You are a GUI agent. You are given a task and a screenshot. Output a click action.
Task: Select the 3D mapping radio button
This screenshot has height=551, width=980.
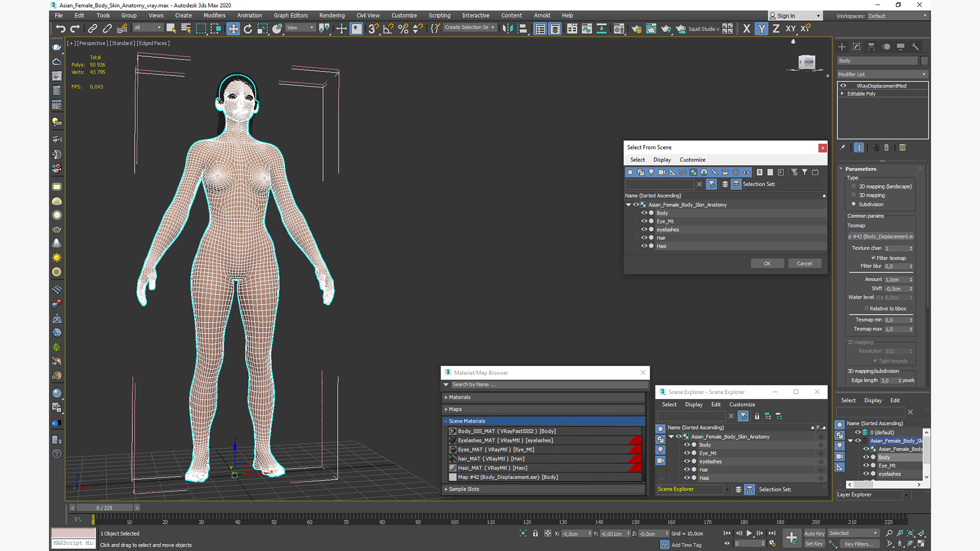(853, 195)
